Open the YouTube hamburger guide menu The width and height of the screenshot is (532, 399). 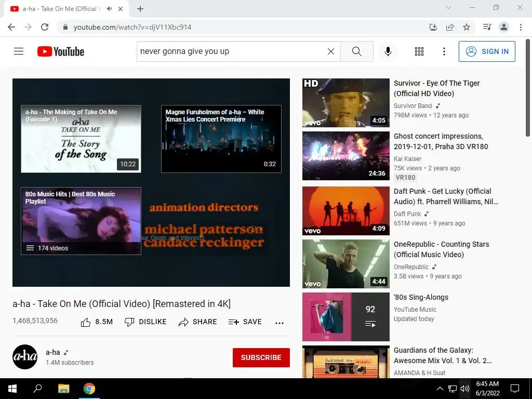[19, 51]
